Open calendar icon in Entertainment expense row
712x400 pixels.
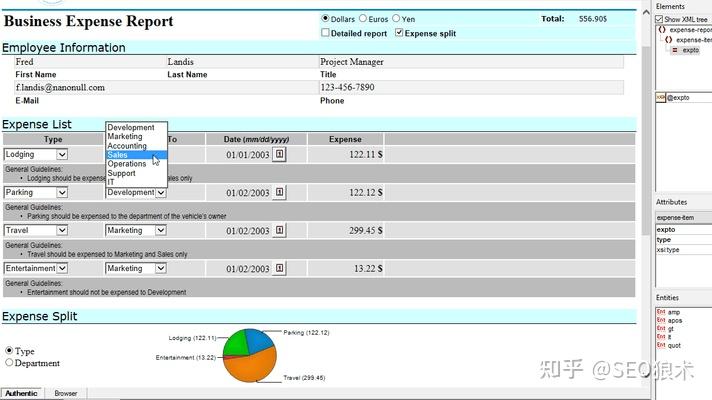(279, 268)
